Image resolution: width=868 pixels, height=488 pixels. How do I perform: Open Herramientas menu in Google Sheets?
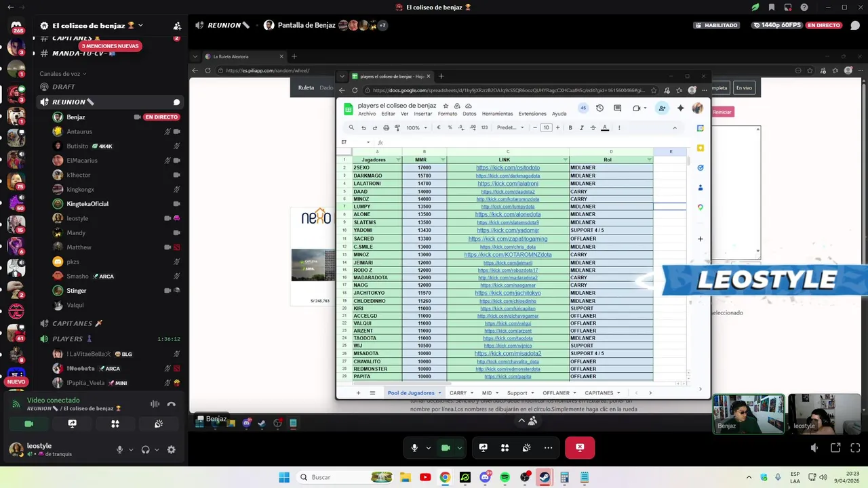click(x=497, y=114)
